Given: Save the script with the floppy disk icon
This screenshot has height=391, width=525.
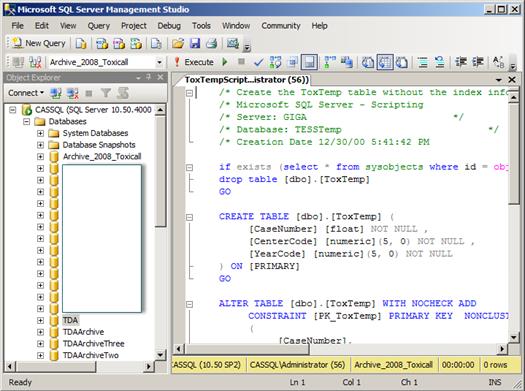Looking at the screenshot, I should coord(195,44).
